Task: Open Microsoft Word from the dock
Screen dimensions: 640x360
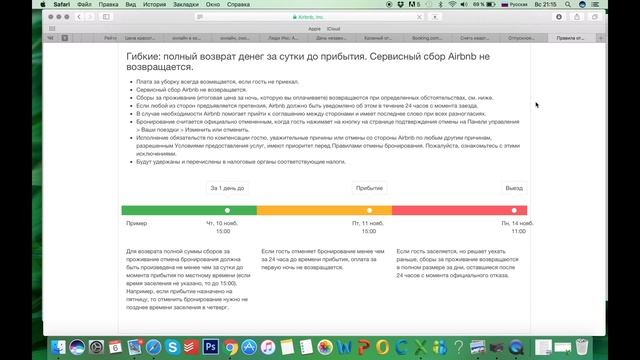Action: coord(344,347)
